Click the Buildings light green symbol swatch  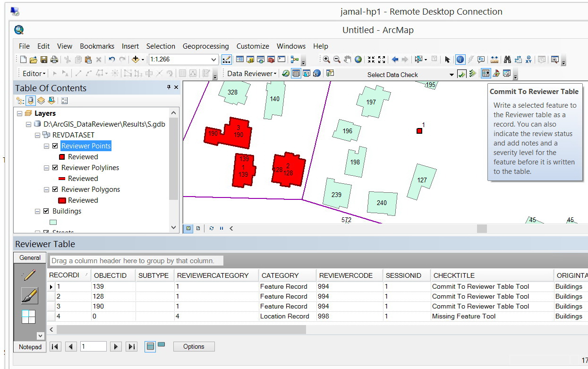pyautogui.click(x=53, y=222)
